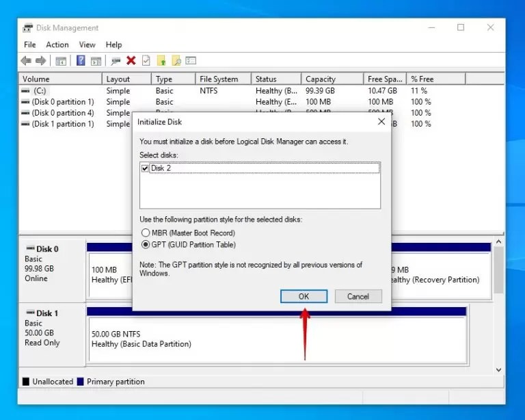This screenshot has height=420, width=525.
Task: Sort by the Free Space column header
Action: tap(385, 79)
